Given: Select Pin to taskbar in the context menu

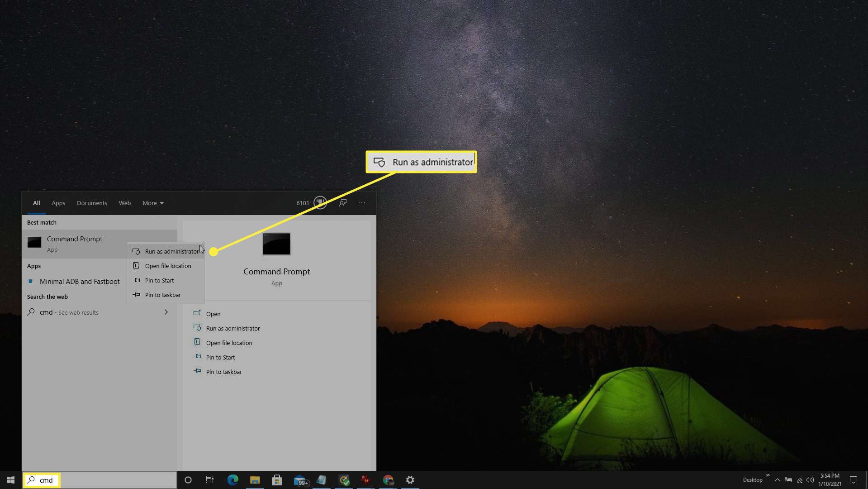Looking at the screenshot, I should (x=166, y=295).
